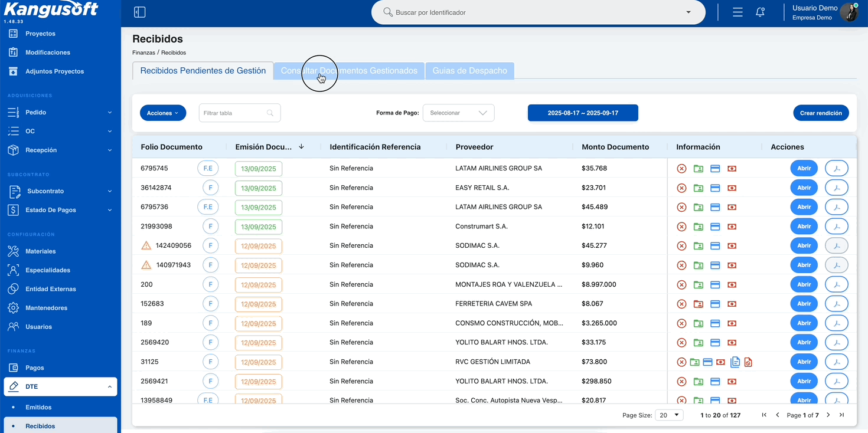Image resolution: width=868 pixels, height=433 pixels.
Task: Open Emitidos under DTE
Action: click(x=38, y=407)
